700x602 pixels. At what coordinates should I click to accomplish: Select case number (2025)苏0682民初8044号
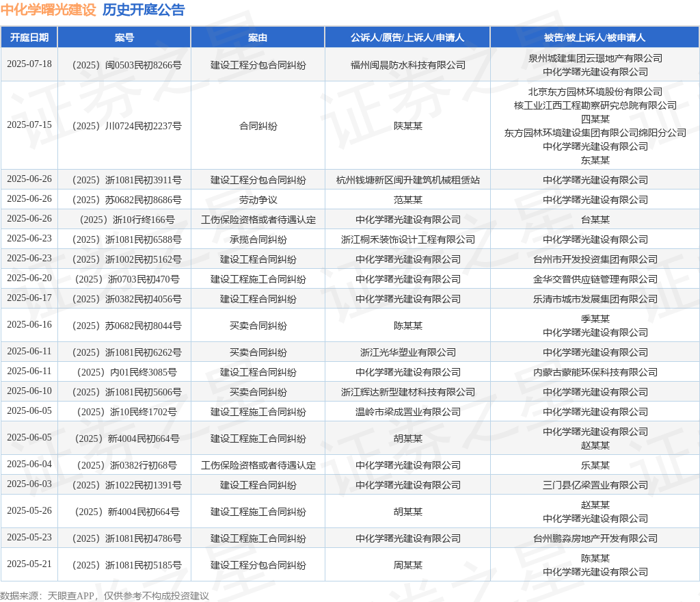point(126,326)
